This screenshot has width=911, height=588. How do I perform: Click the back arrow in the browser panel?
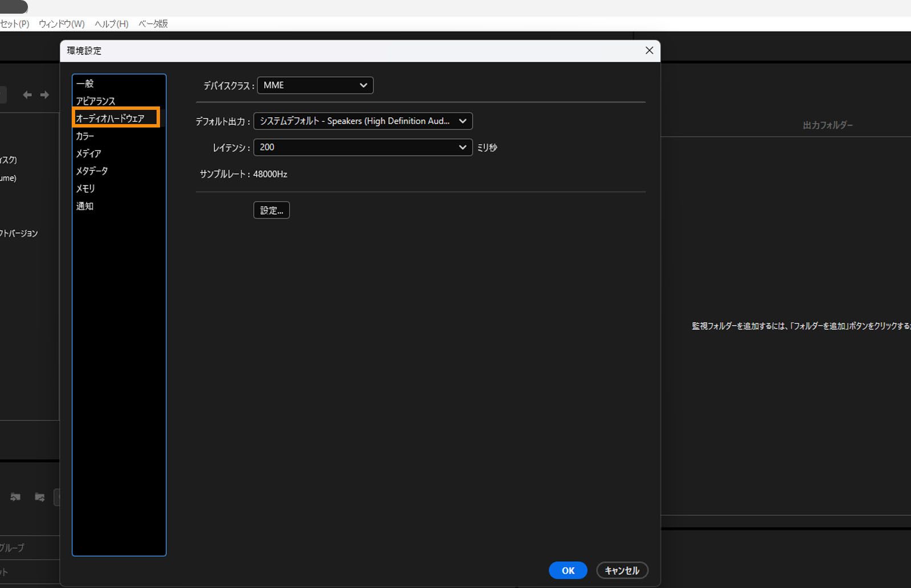[27, 95]
